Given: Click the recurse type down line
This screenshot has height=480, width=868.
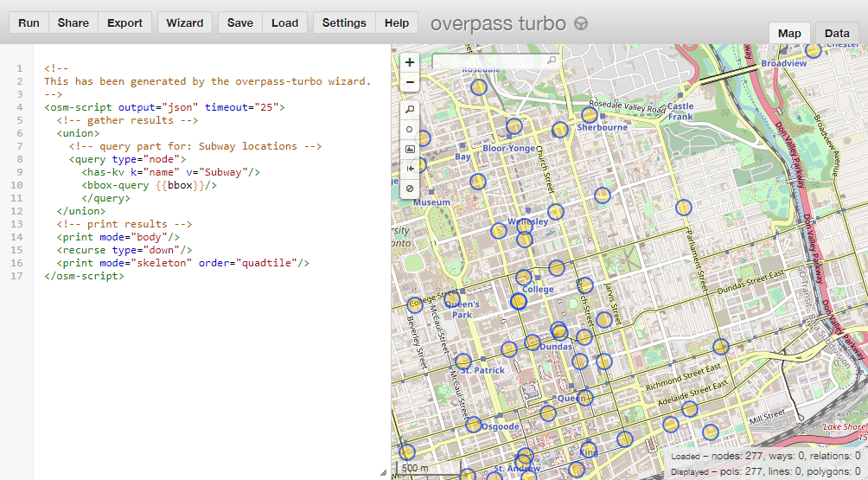Looking at the screenshot, I should pos(124,250).
